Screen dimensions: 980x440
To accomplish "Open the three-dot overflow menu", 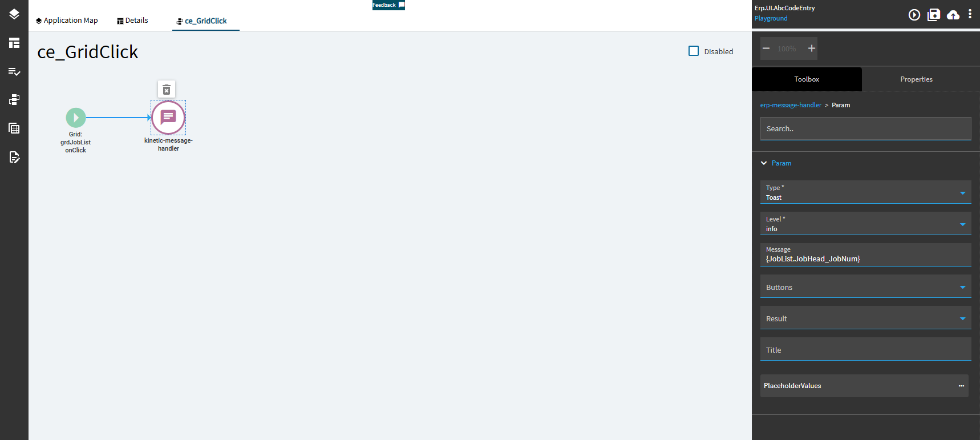I will (970, 14).
